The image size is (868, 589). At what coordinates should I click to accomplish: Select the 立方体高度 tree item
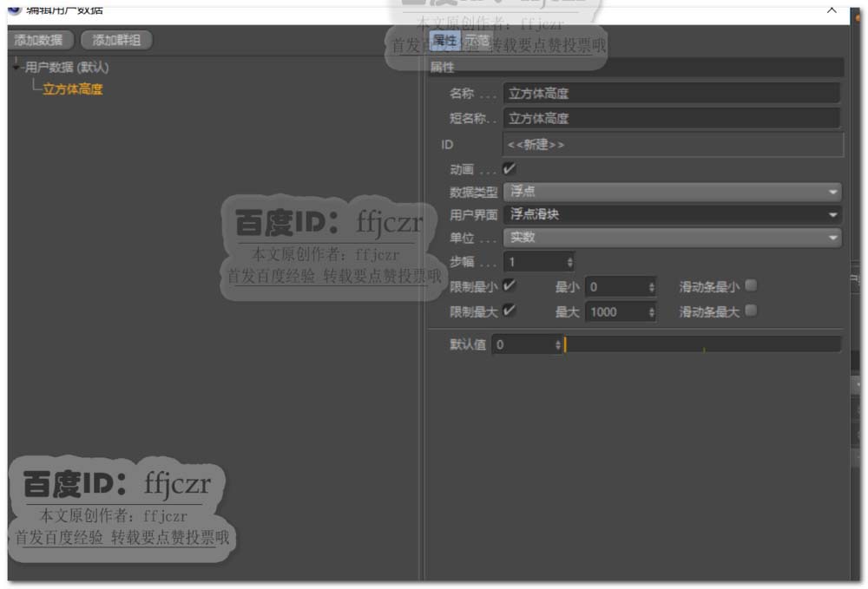coord(73,89)
